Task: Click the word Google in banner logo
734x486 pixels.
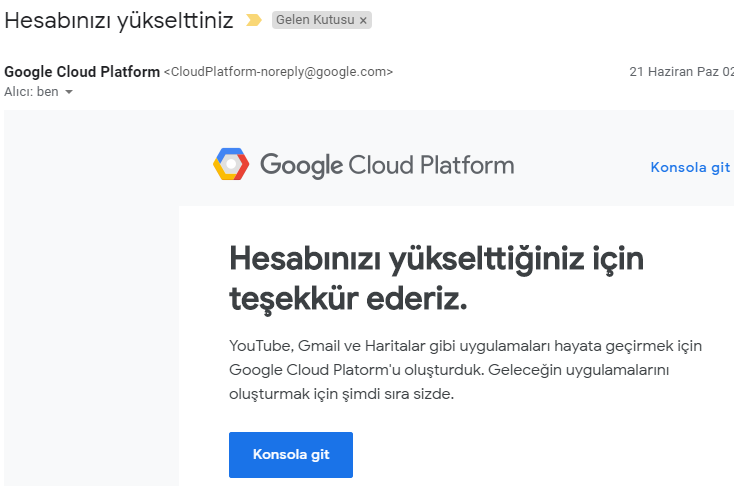Action: pyautogui.click(x=301, y=165)
